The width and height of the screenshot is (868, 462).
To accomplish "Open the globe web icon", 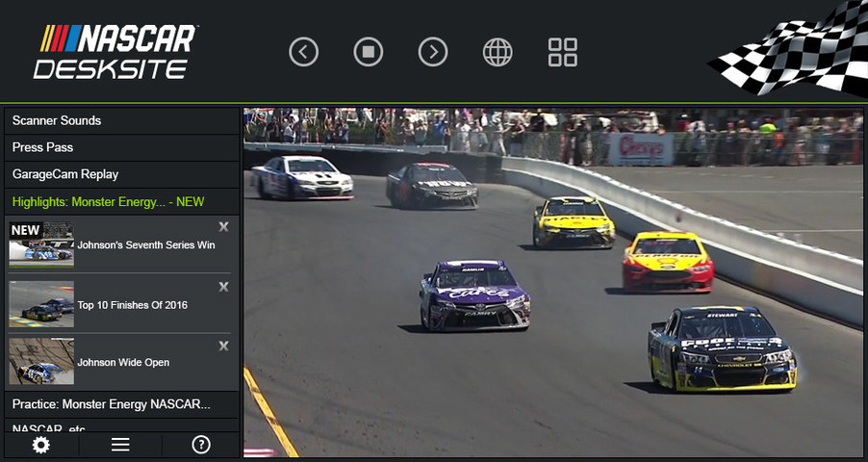I will pos(498,52).
